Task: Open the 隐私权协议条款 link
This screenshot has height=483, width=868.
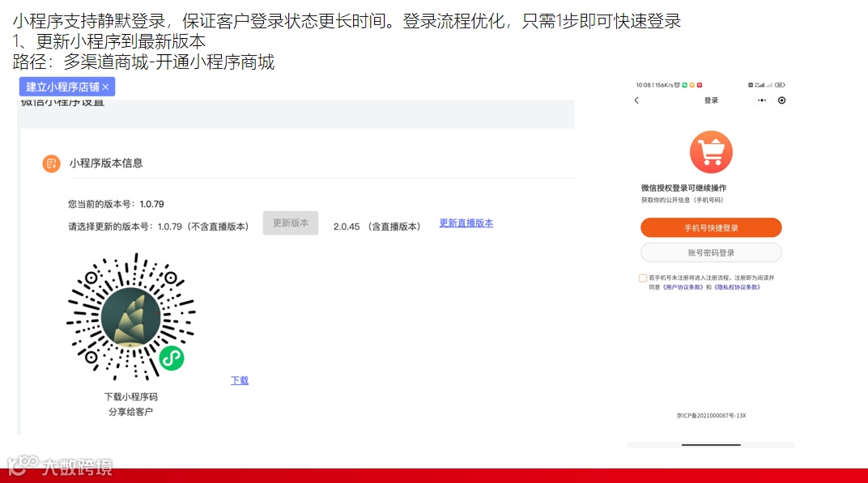Action: tap(737, 287)
